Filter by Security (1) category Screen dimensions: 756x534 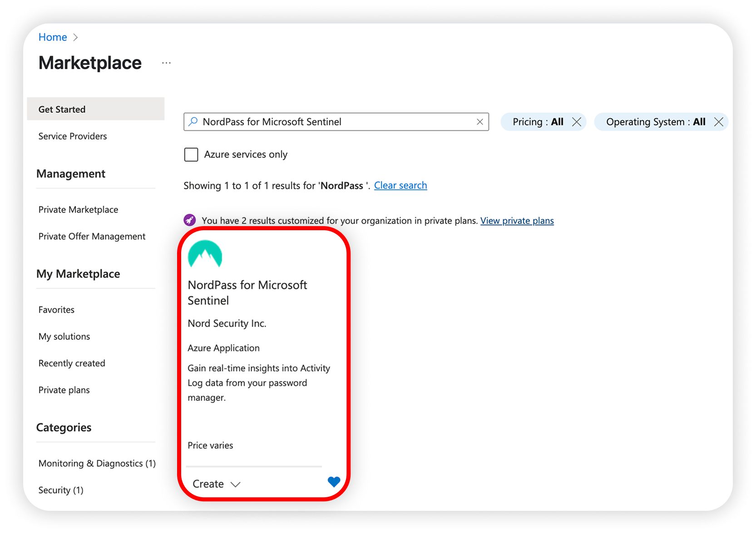(x=61, y=490)
